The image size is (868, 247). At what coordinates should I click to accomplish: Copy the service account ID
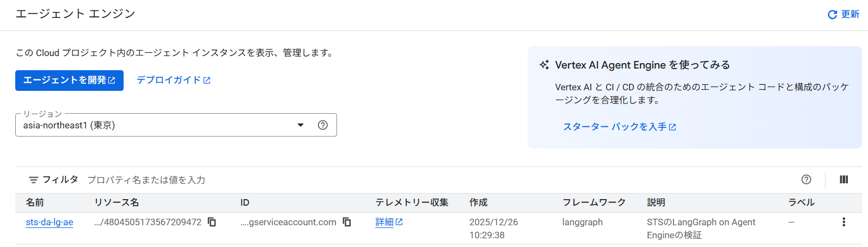pos(347,222)
